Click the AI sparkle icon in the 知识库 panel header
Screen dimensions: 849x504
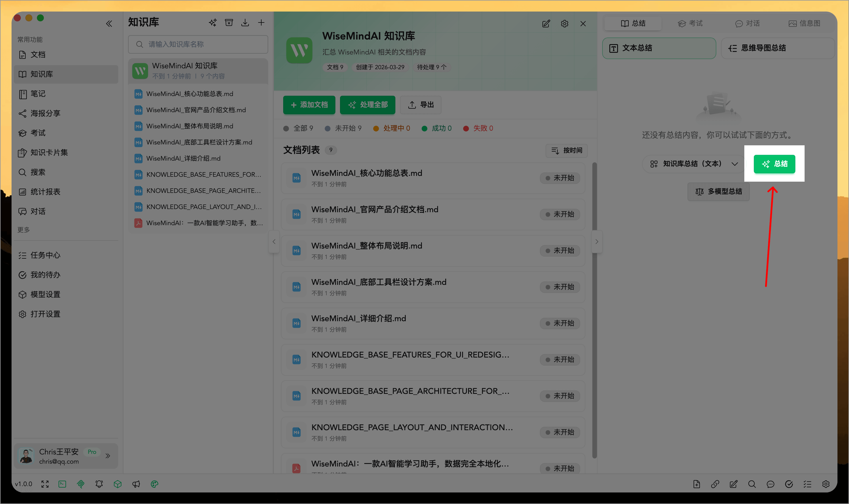point(213,22)
